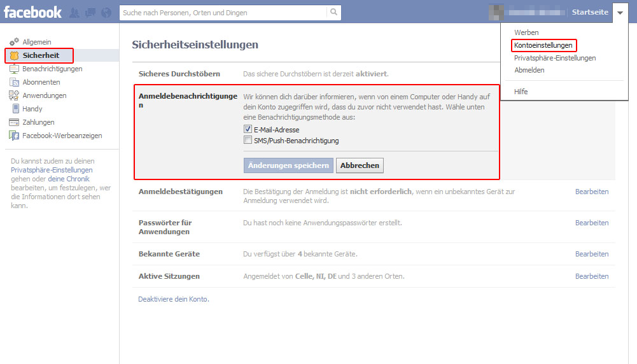Open Benachrichtigungen settings section
Screen dimensions: 637x364
coord(52,69)
